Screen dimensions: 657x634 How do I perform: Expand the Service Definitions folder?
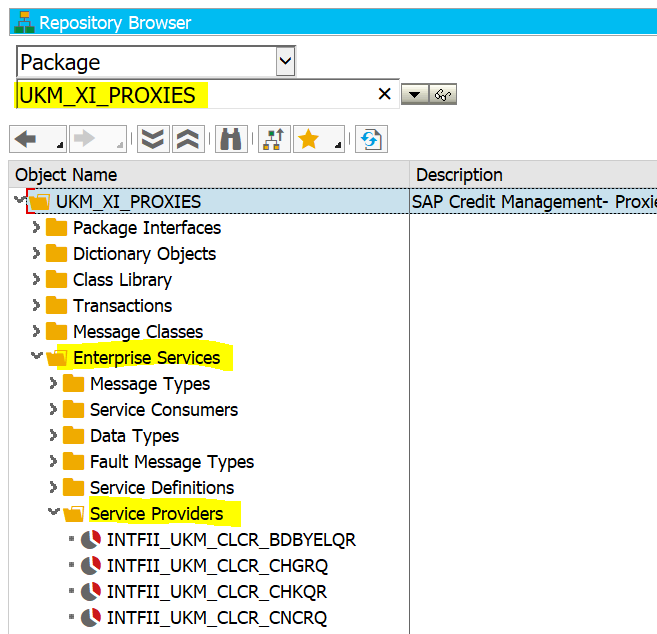pos(53,487)
